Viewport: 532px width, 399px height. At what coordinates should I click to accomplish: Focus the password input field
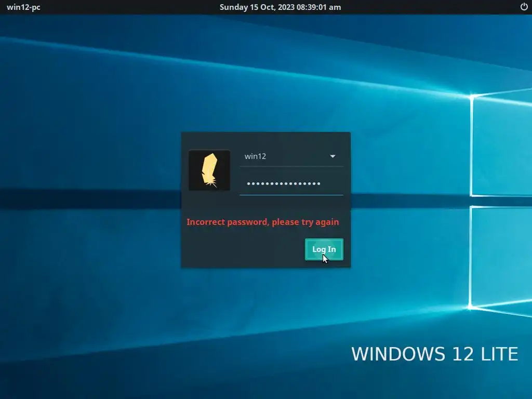[x=291, y=183]
